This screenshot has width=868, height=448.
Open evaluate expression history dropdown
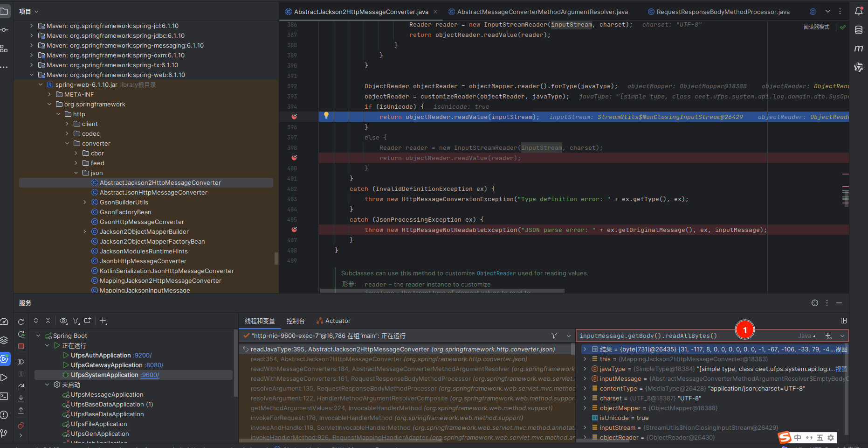point(842,336)
